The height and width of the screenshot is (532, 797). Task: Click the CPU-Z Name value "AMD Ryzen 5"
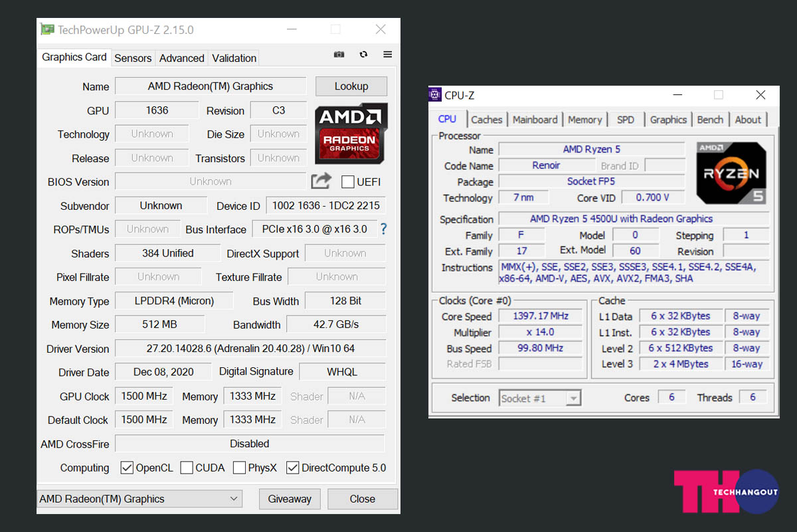[592, 149]
